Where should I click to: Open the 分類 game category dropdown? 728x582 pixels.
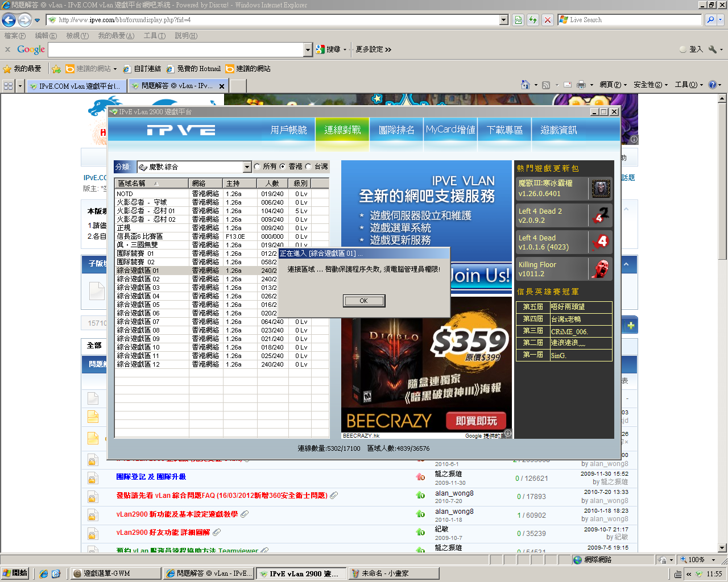click(247, 167)
